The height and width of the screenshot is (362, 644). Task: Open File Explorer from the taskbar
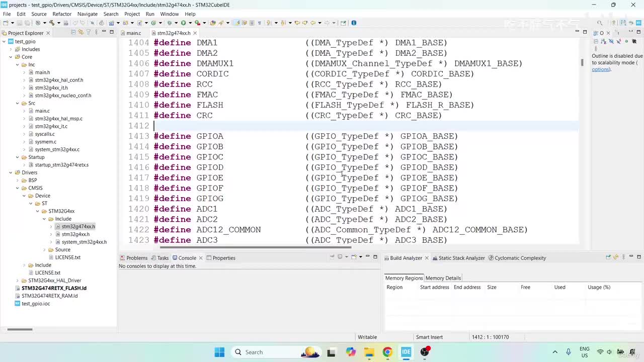[369, 352]
